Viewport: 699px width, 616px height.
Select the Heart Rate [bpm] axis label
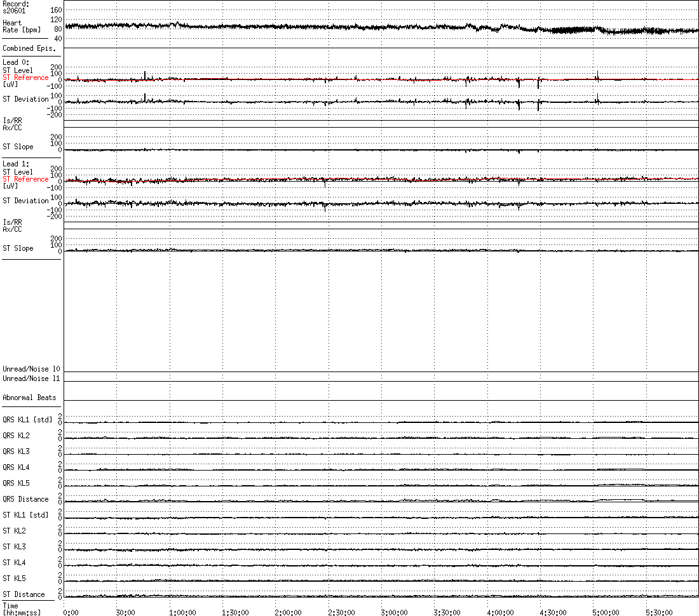[16, 27]
